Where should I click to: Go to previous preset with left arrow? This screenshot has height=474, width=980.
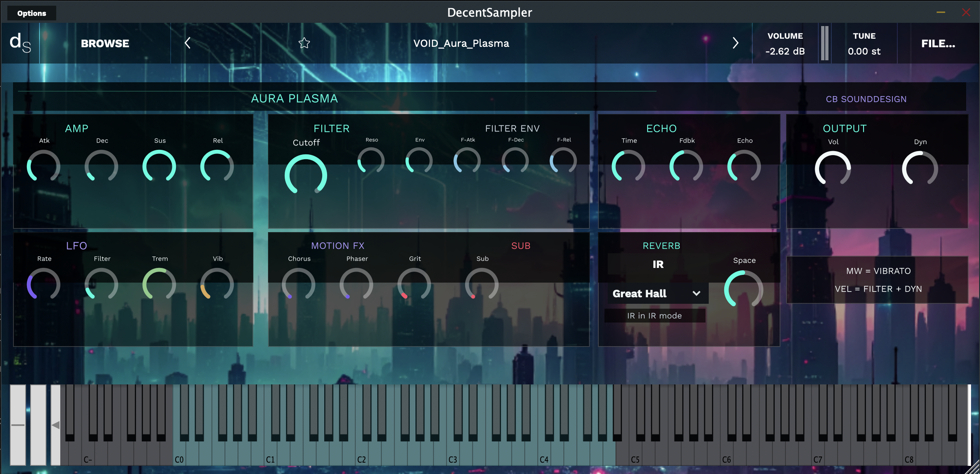click(187, 43)
